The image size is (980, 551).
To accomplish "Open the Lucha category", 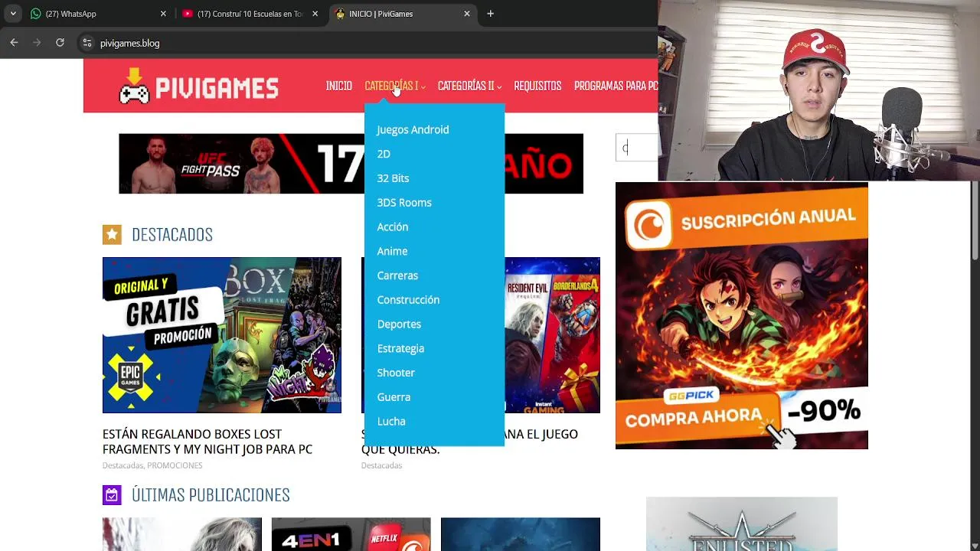I will (x=391, y=422).
